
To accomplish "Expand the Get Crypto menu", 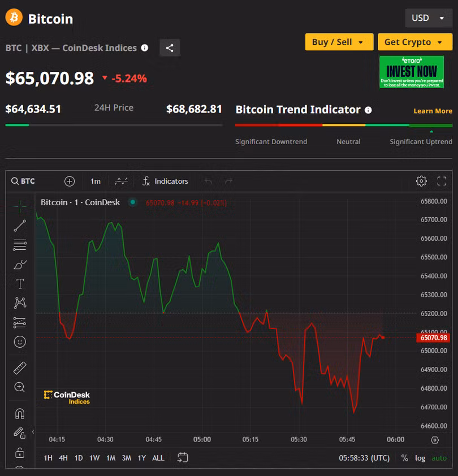I will coord(415,42).
